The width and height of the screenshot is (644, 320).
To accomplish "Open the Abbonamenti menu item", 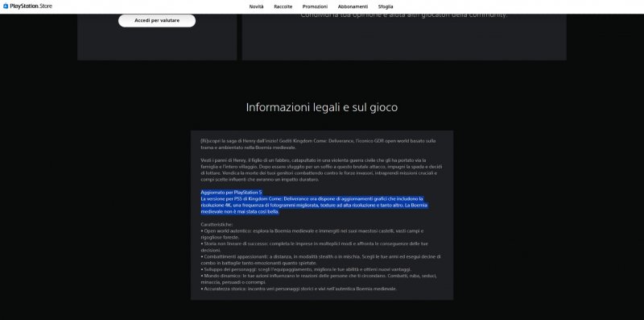I will tap(353, 6).
